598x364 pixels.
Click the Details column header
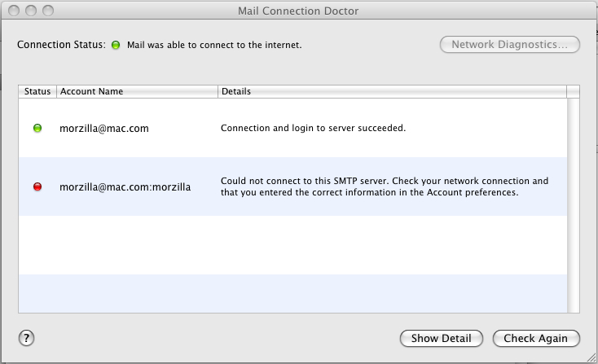pos(393,91)
